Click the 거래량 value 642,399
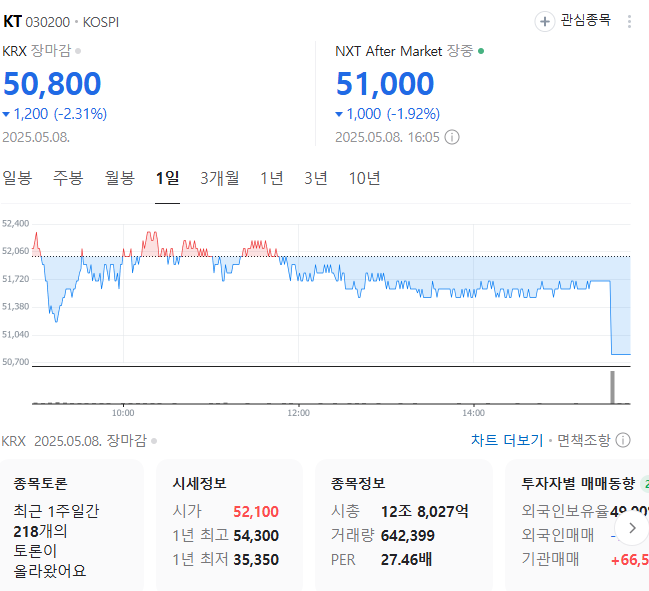649x591 pixels. [x=408, y=536]
